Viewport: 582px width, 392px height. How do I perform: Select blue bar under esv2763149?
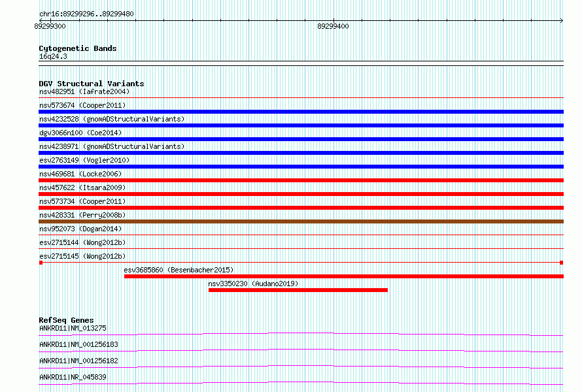[301, 167]
